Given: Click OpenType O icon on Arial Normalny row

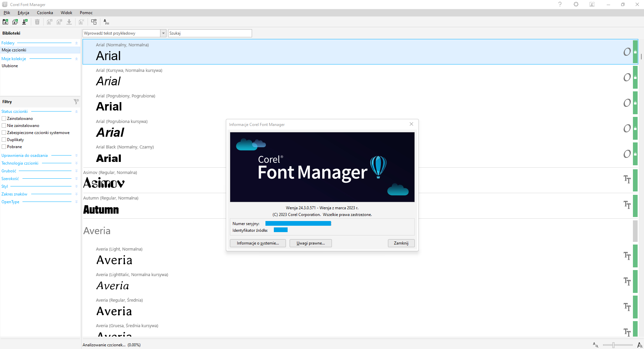Looking at the screenshot, I should coord(627,52).
